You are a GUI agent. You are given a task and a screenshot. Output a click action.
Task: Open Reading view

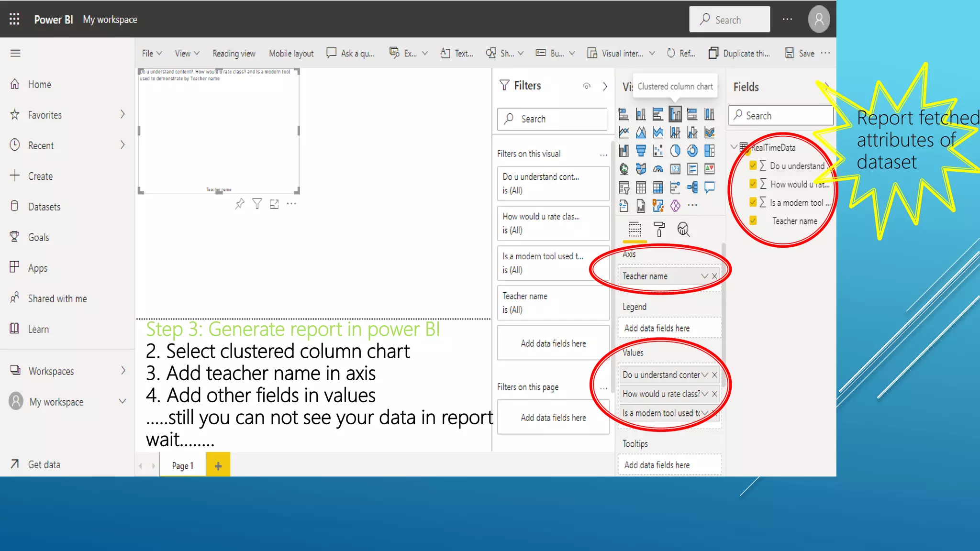234,53
